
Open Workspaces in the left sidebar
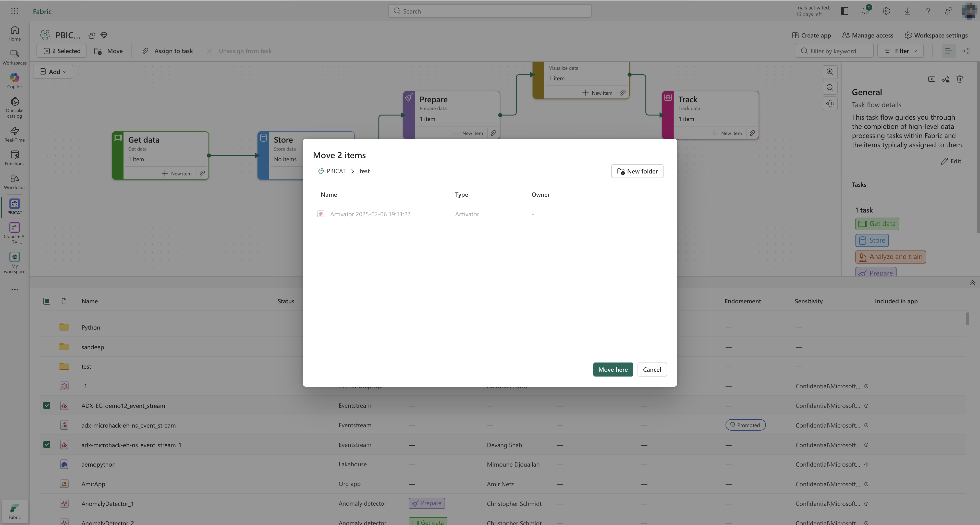[x=15, y=57]
